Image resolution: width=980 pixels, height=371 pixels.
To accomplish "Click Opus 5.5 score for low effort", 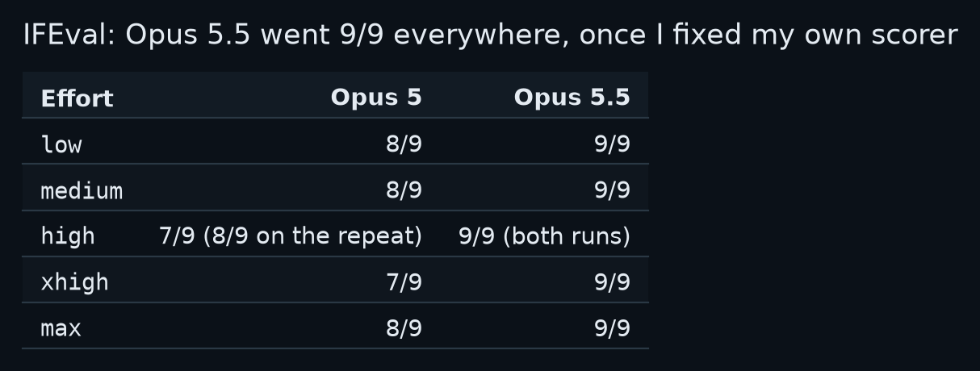I will tap(612, 144).
